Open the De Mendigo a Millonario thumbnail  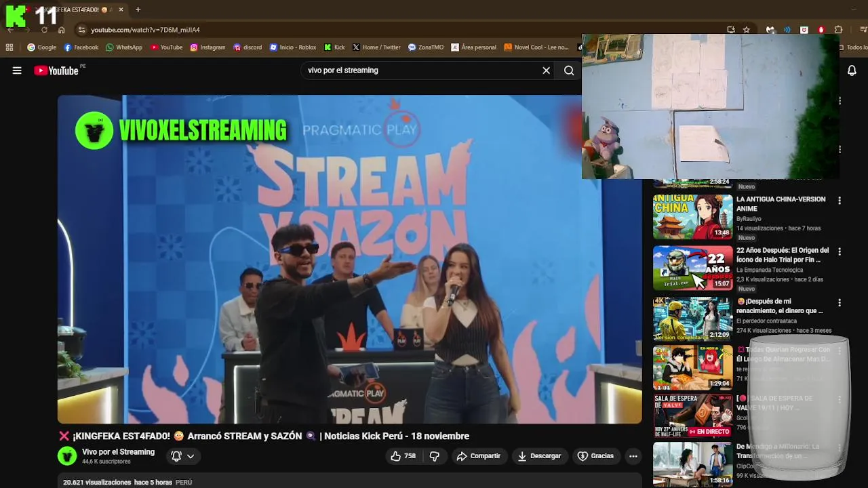pyautogui.click(x=692, y=464)
